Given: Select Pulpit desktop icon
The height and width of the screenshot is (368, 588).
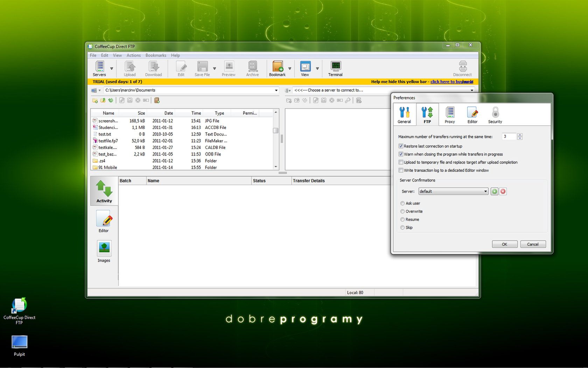Looking at the screenshot, I should pyautogui.click(x=19, y=346).
